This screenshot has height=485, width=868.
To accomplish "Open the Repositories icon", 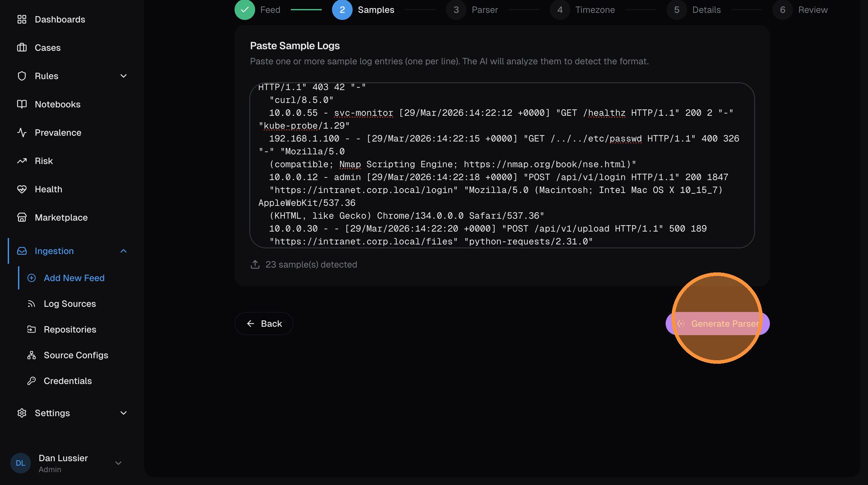I will coord(32,329).
